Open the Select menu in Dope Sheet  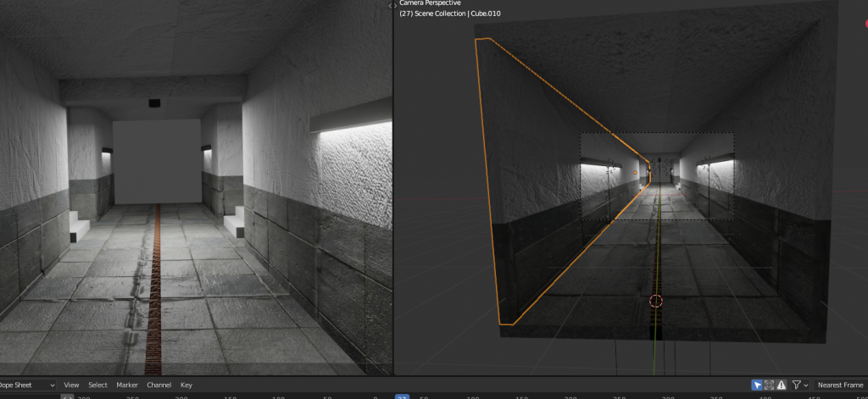[x=98, y=385]
